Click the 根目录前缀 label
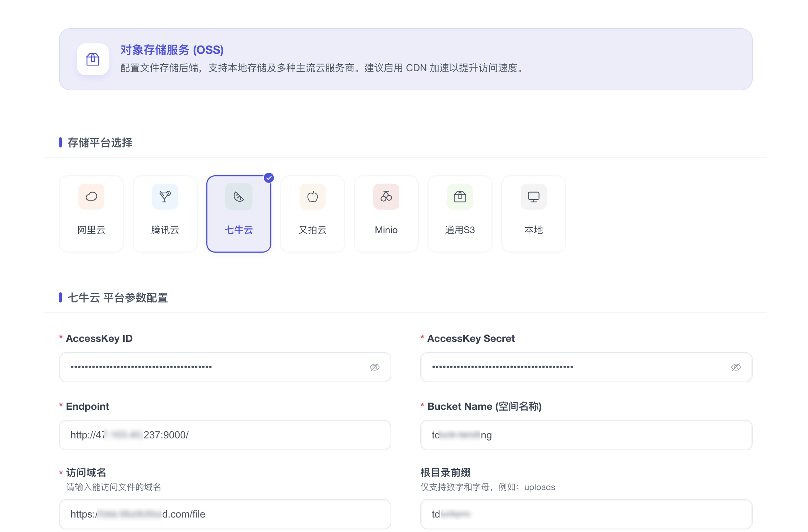 [x=446, y=472]
